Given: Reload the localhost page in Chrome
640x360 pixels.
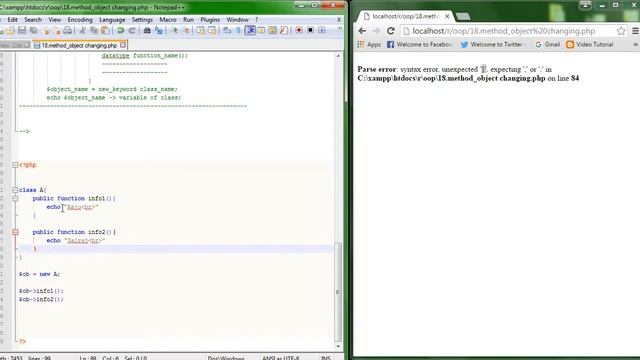Looking at the screenshot, I should (x=391, y=31).
